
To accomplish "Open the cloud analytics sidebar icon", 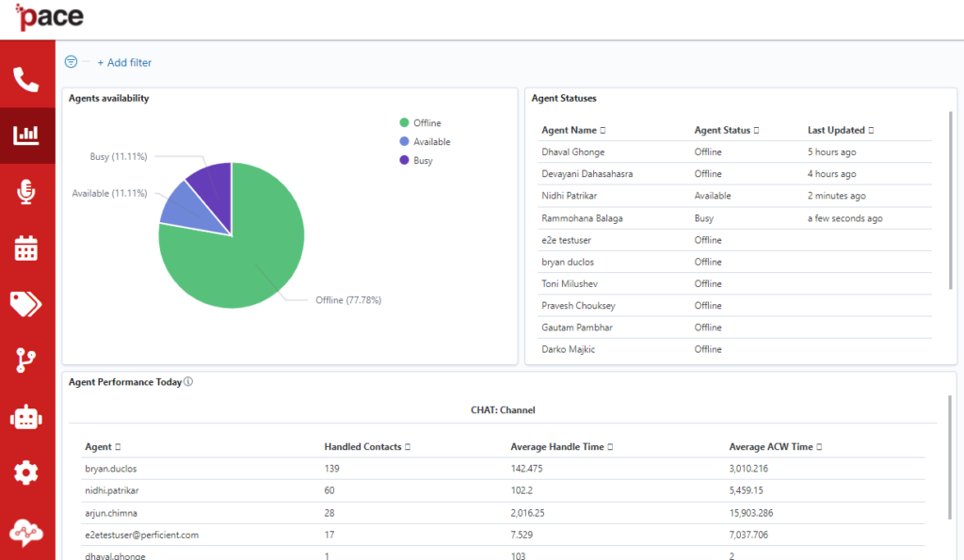I will [25, 533].
